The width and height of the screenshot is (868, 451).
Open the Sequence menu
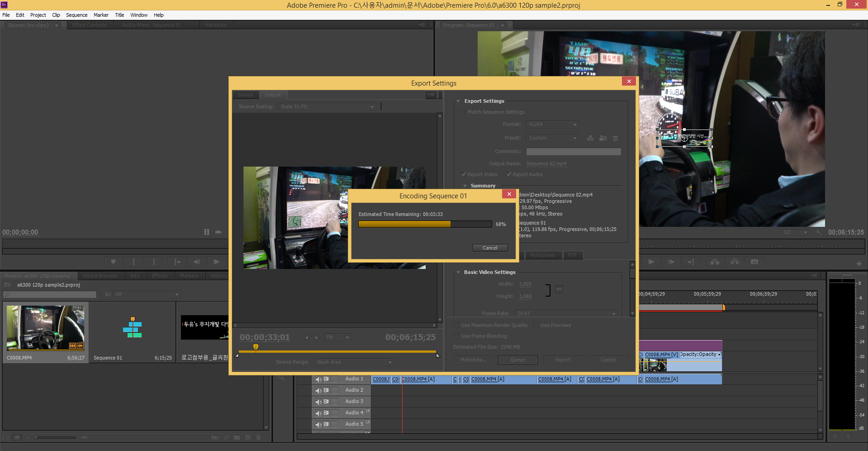tap(76, 15)
